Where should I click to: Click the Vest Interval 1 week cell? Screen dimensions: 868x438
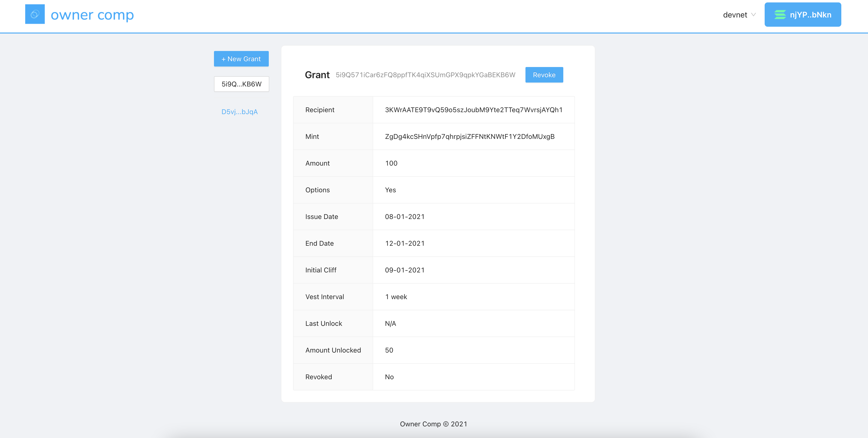[396, 297]
